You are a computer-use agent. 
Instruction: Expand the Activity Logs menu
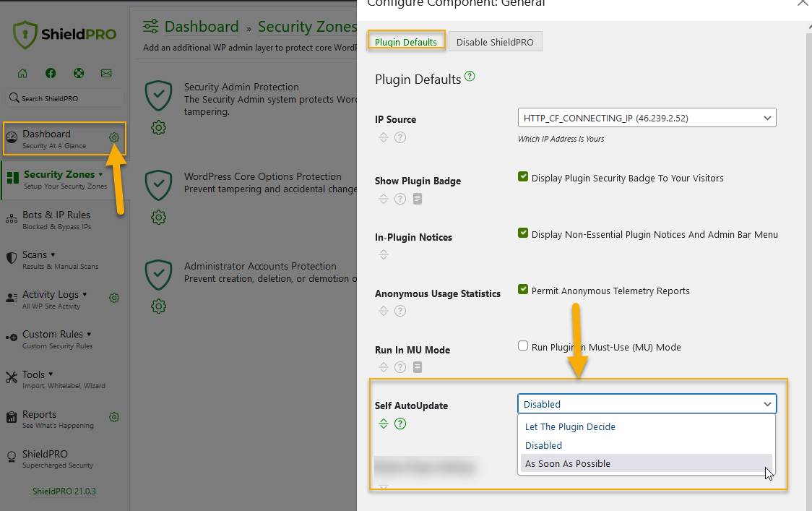click(x=54, y=299)
